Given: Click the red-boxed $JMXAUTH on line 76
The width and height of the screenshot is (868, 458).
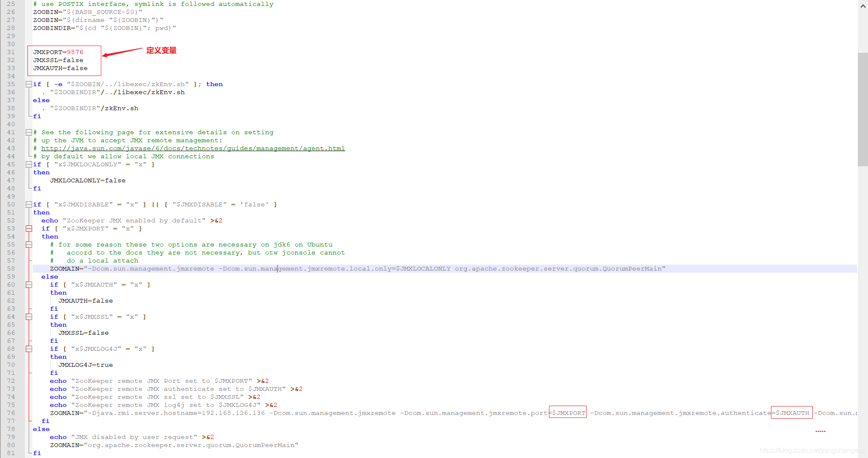Looking at the screenshot, I should [792, 413].
